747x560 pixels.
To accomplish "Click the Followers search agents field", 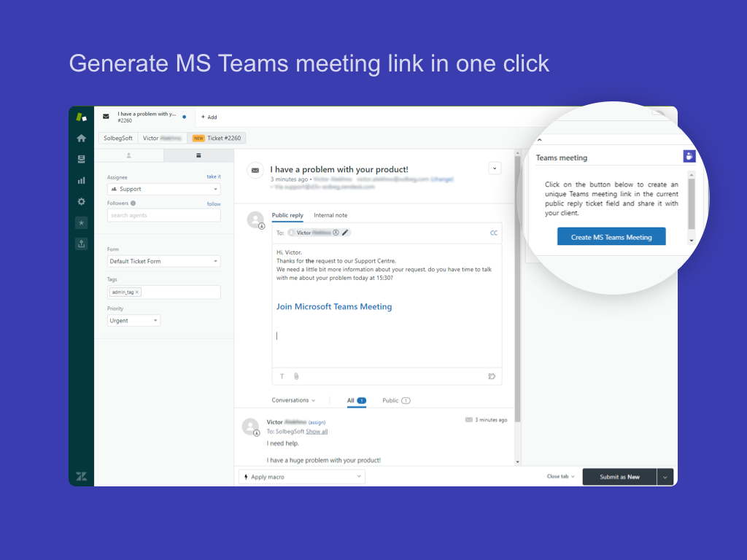I will click(163, 215).
